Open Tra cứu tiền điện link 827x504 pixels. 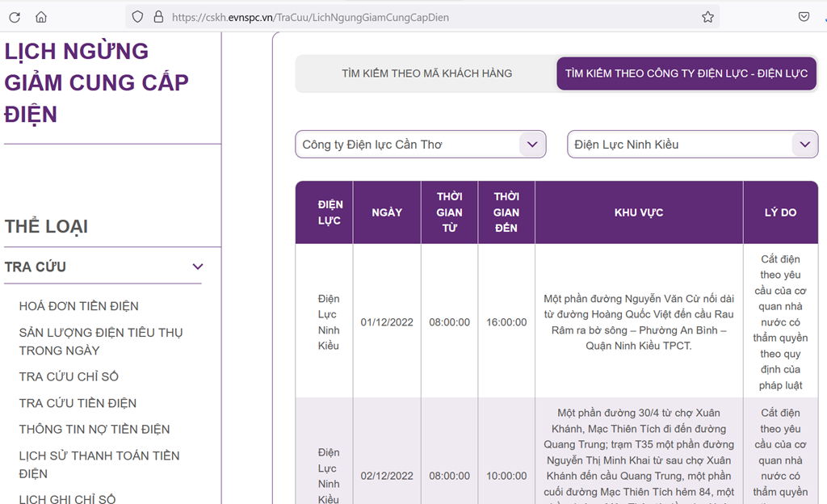tap(78, 403)
